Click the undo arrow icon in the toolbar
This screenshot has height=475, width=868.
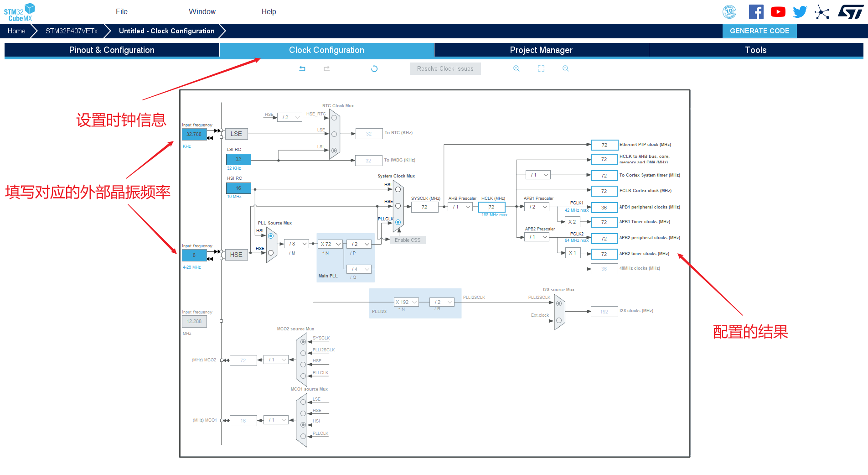click(302, 68)
